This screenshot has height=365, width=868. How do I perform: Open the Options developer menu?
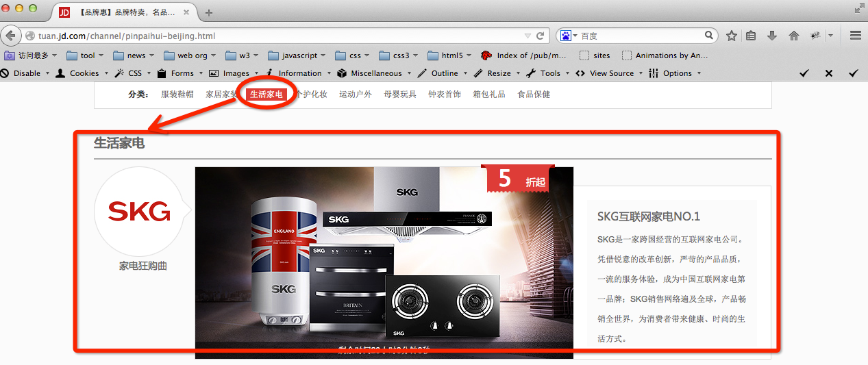674,73
